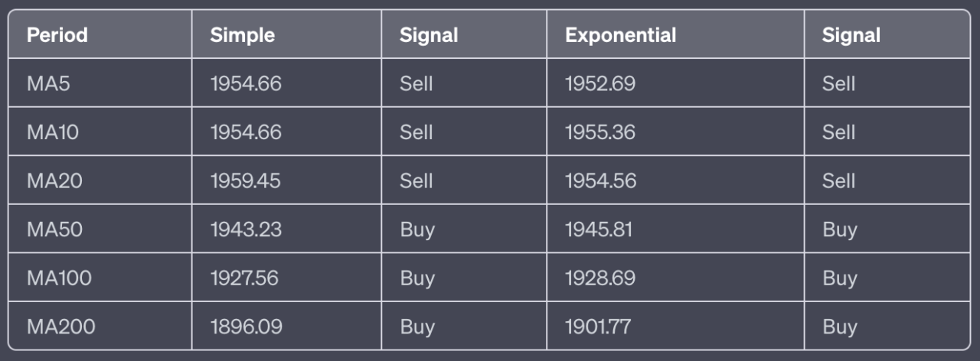Select exponential value 1928.69
This screenshot has height=361, width=980.
pyautogui.click(x=600, y=278)
